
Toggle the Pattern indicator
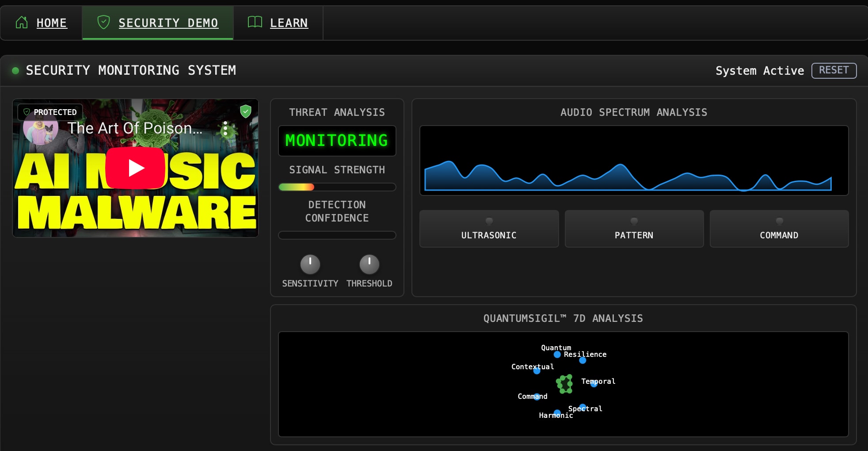[634, 229]
